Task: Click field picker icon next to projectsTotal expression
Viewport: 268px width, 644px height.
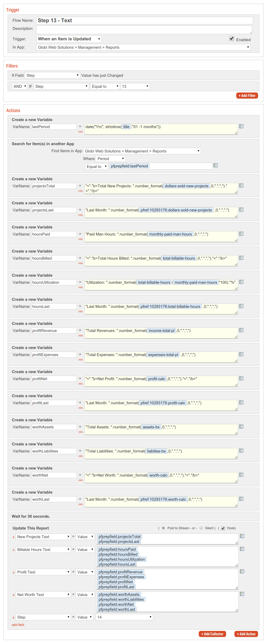Action: 241,185
